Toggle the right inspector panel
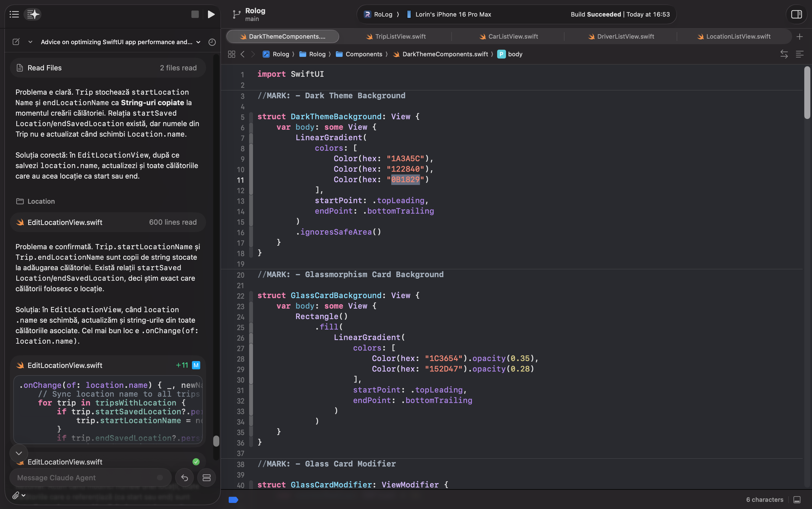Image resolution: width=812 pixels, height=509 pixels. tap(796, 14)
